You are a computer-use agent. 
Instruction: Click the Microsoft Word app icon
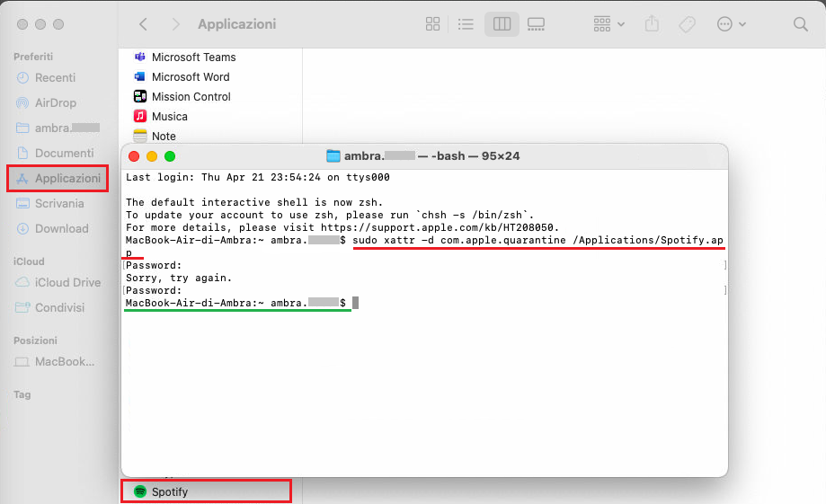[140, 77]
